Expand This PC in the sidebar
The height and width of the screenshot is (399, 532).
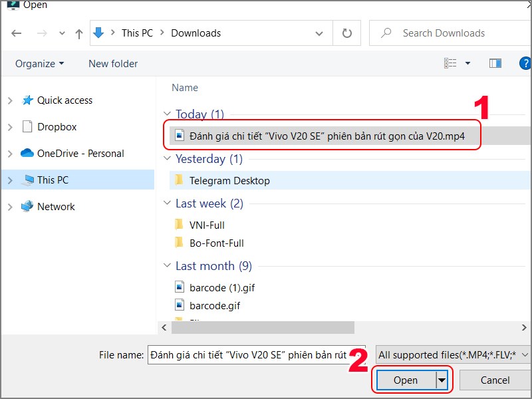[x=9, y=180]
